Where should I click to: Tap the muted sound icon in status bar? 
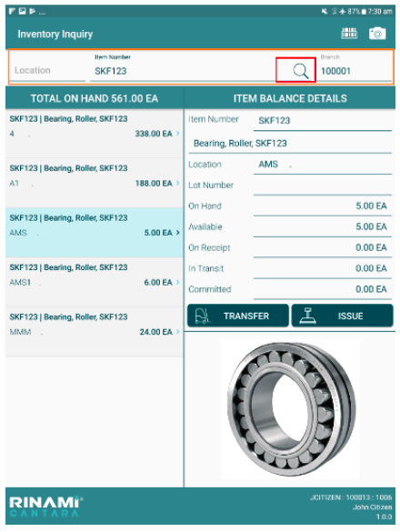pyautogui.click(x=325, y=12)
